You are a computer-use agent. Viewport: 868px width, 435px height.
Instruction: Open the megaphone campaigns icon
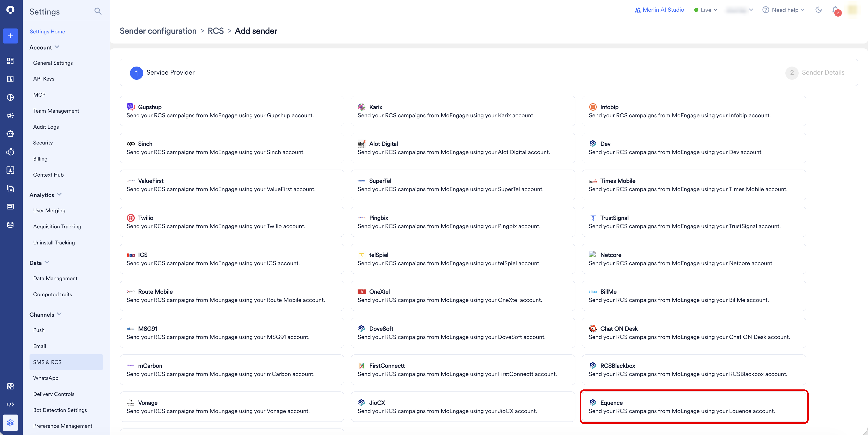coord(10,115)
